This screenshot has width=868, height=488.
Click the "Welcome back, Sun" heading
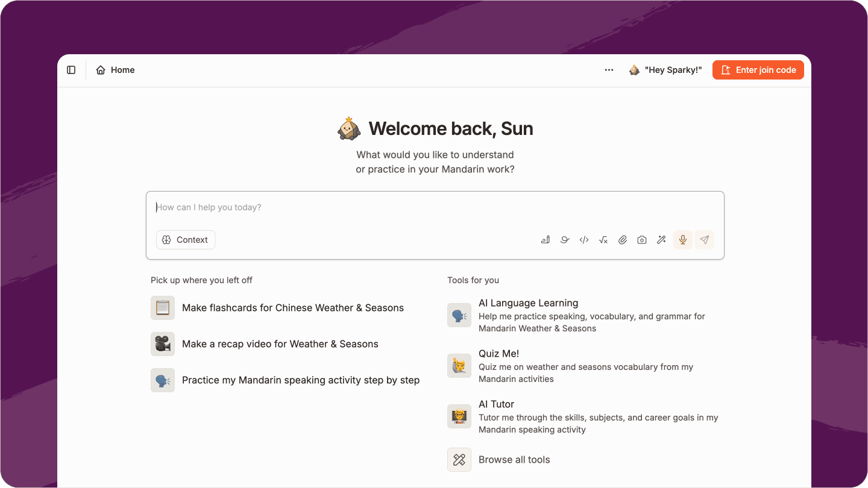click(x=451, y=128)
